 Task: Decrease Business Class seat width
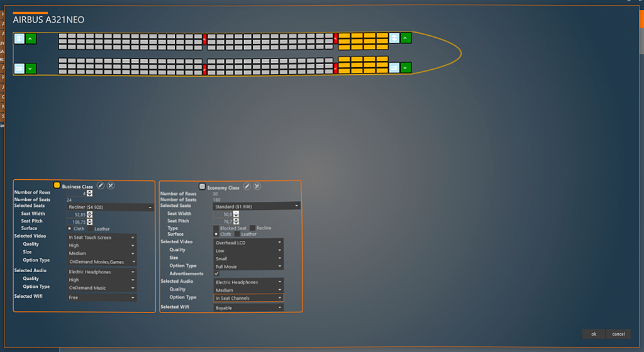click(x=89, y=216)
